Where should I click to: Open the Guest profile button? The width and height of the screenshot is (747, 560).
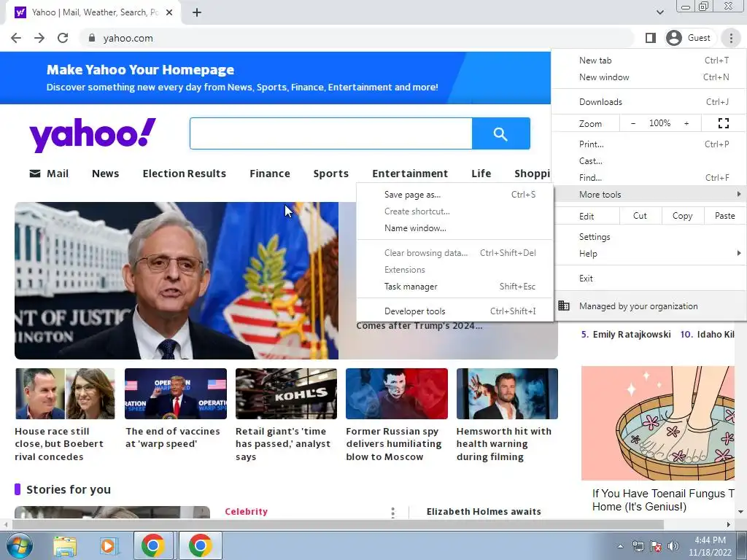(x=689, y=38)
